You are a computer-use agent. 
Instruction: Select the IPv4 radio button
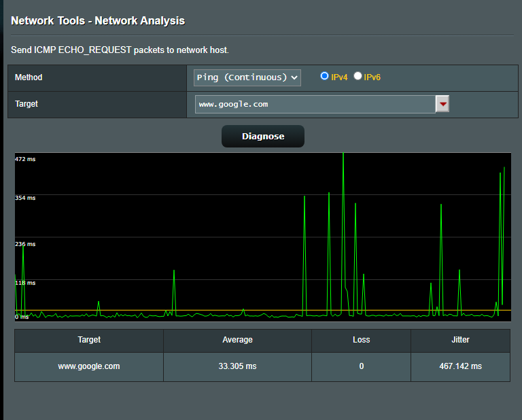click(325, 77)
